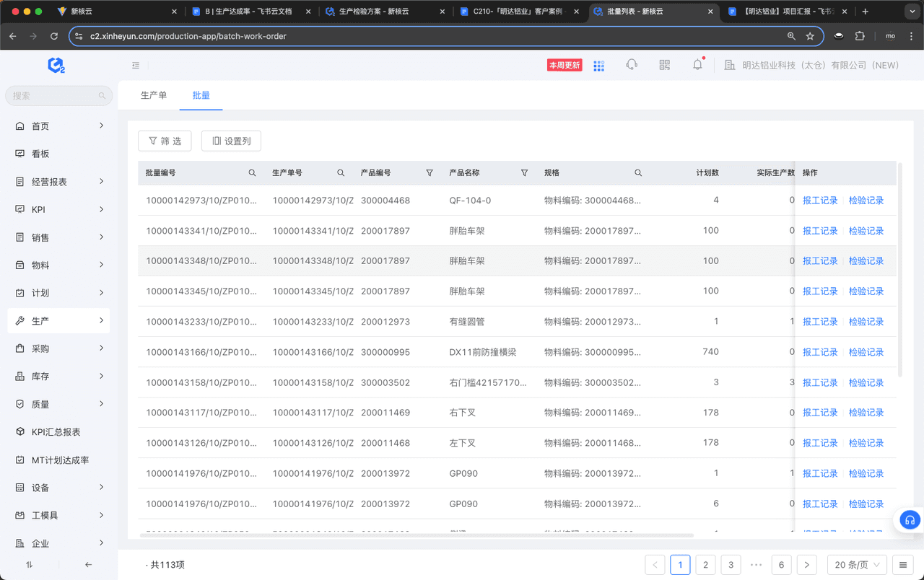Jump to page 6 of results
Screen dimensions: 924x580
point(781,565)
